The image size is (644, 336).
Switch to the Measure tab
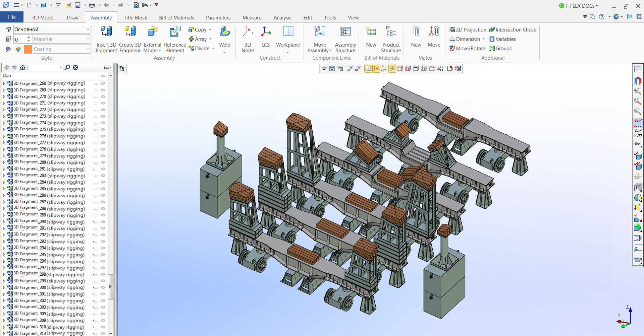(252, 18)
